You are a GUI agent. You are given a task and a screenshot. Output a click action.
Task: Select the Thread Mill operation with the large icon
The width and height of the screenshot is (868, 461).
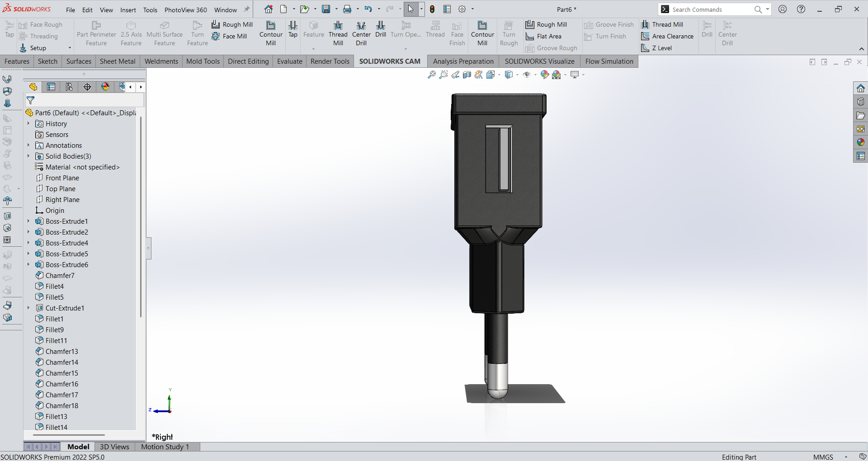coord(338,33)
